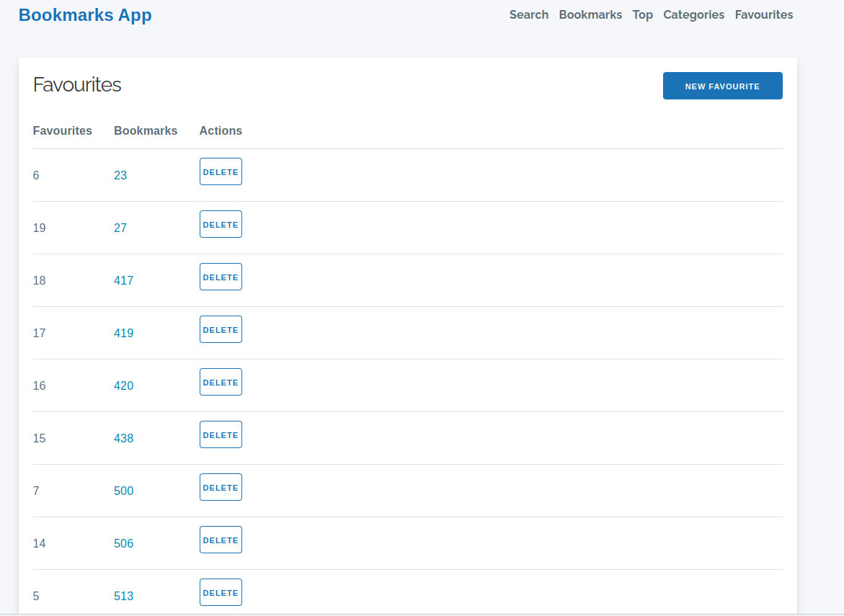Select the Favourites column header
This screenshot has width=844, height=616.
(x=63, y=130)
